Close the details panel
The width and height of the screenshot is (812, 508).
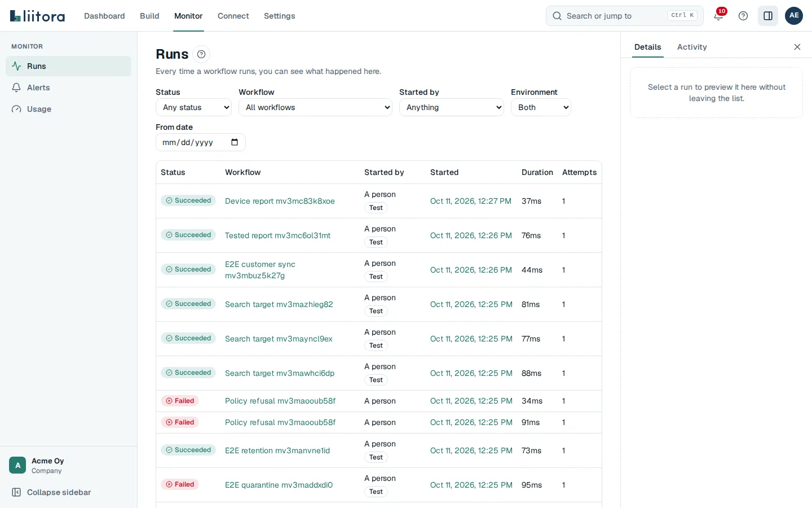[797, 47]
